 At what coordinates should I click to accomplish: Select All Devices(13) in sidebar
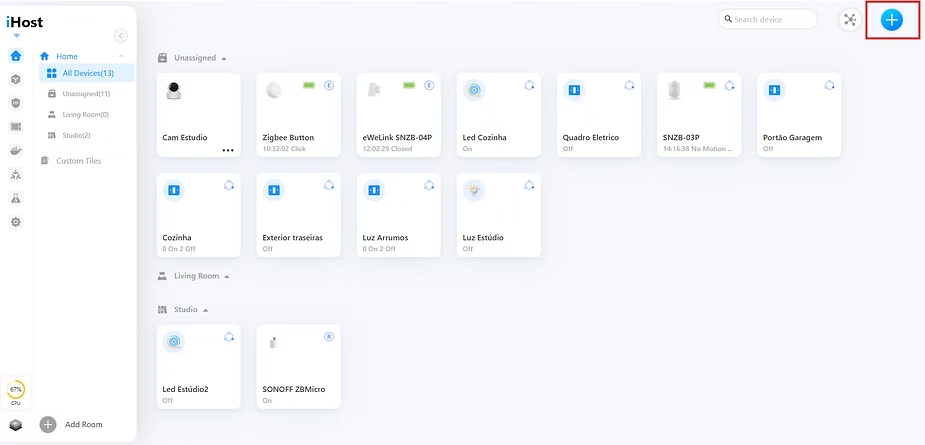[x=87, y=73]
